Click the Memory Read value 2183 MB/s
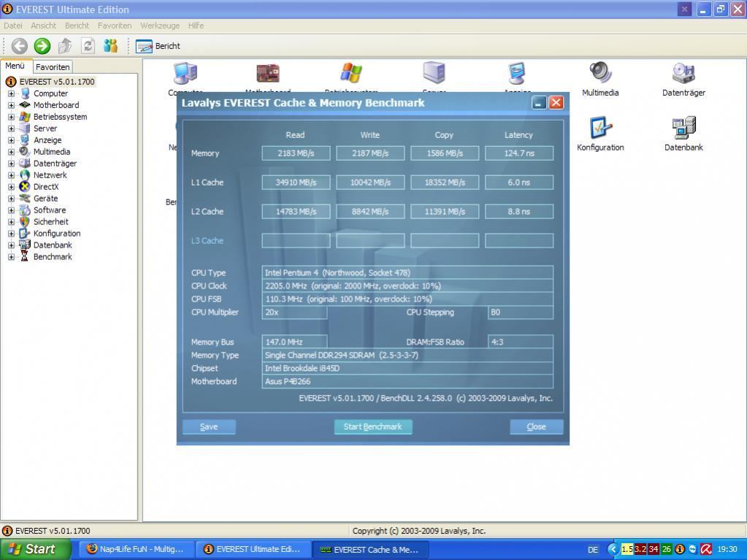The image size is (747, 560). [x=296, y=153]
